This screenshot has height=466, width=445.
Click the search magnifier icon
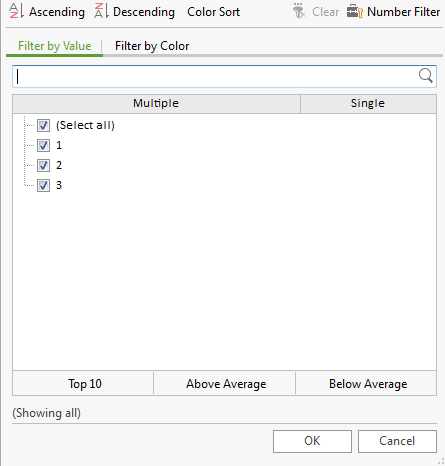coord(426,76)
